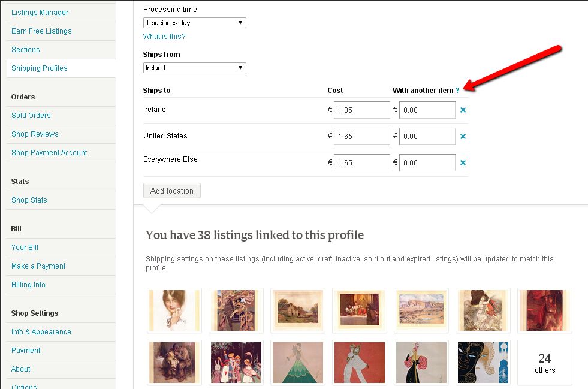View the '24 others' listings tile
Viewport: 588px width, 389px height.
(x=544, y=363)
